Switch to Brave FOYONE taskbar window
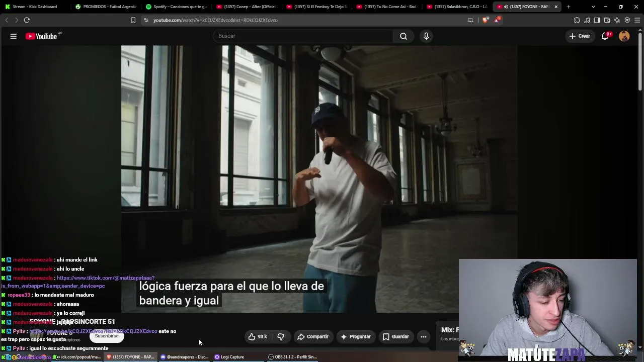The height and width of the screenshot is (362, 644). pyautogui.click(x=130, y=357)
